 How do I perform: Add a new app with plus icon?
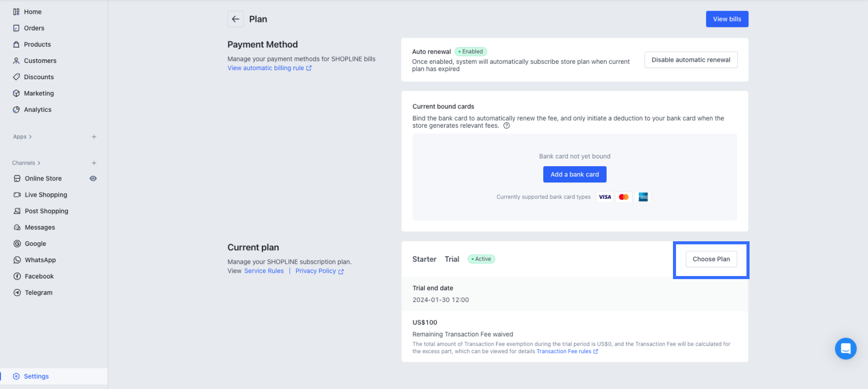94,137
